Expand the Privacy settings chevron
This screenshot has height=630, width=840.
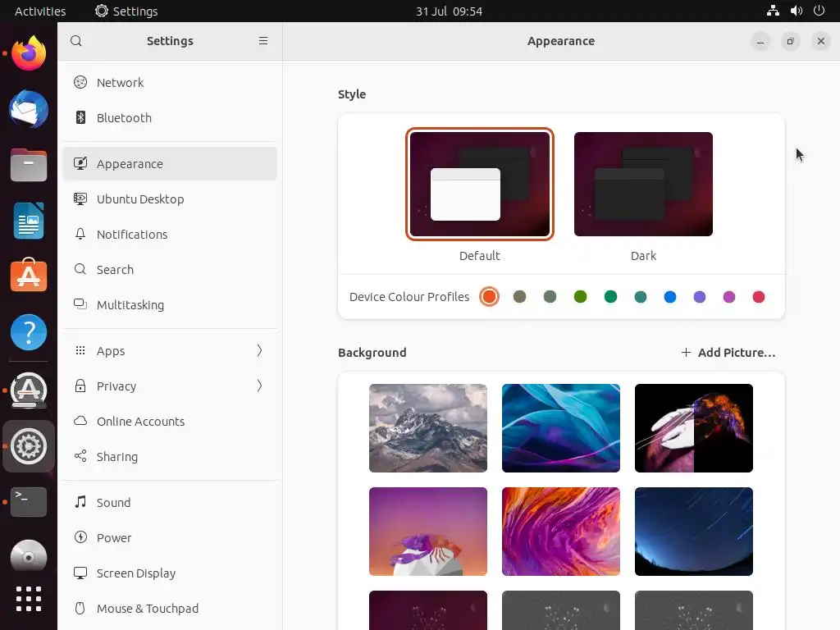click(x=259, y=386)
